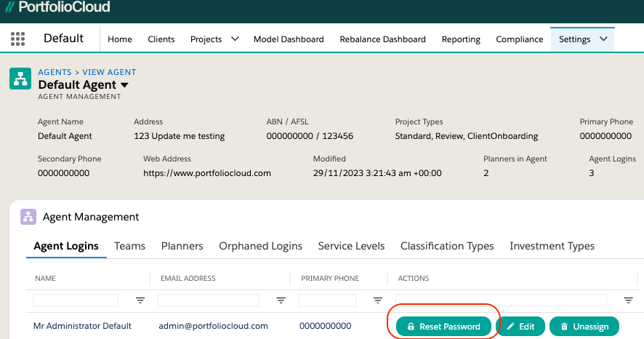Click the PortfolioCloud logo
This screenshot has height=339, width=644.
pos(57,8)
